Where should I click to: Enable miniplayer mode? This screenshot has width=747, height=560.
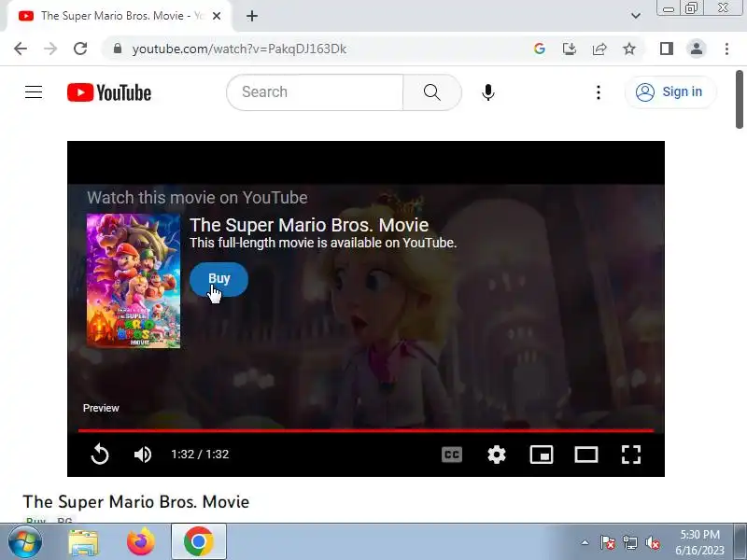[x=542, y=455]
